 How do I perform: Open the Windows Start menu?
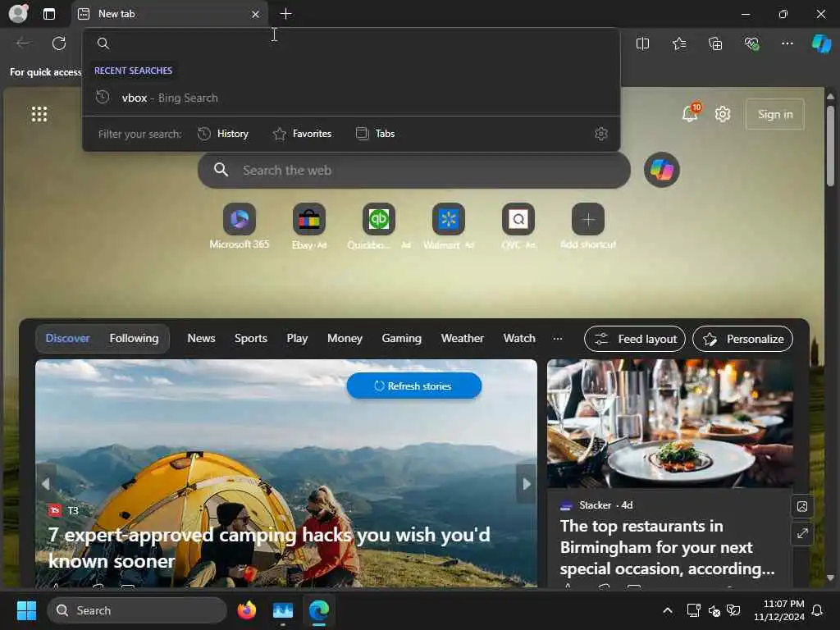coord(26,610)
